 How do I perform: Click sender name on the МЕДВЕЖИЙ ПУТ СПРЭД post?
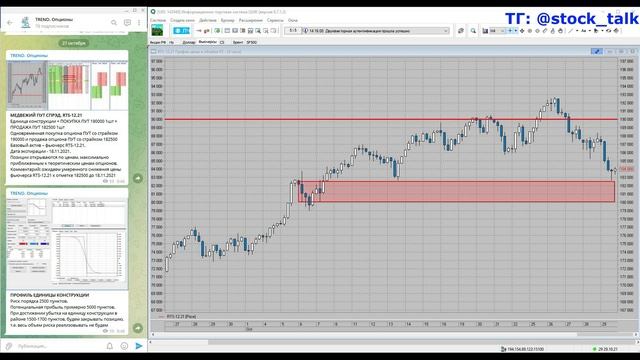(x=29, y=56)
